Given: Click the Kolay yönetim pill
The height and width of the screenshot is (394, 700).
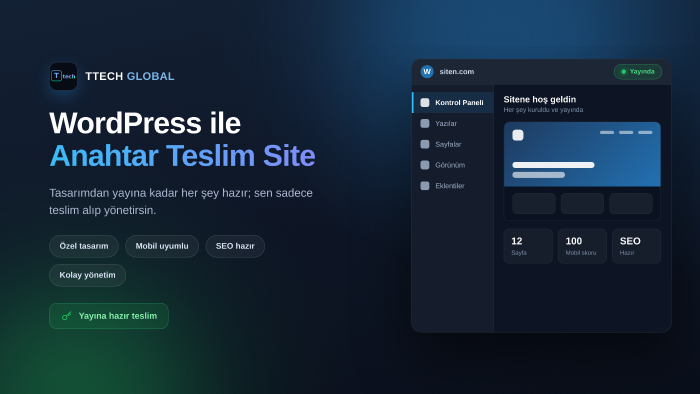Looking at the screenshot, I should (88, 275).
